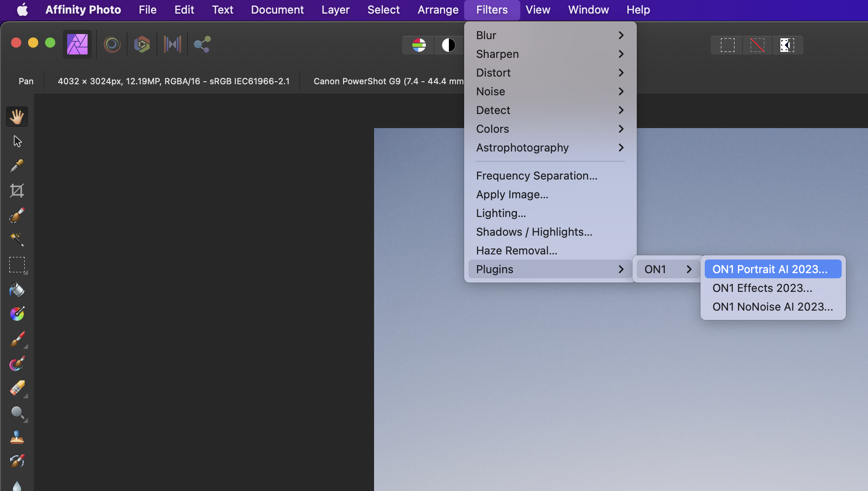Screen dimensions: 868x491
Task: Expand the Colors submenu
Action: (x=550, y=129)
